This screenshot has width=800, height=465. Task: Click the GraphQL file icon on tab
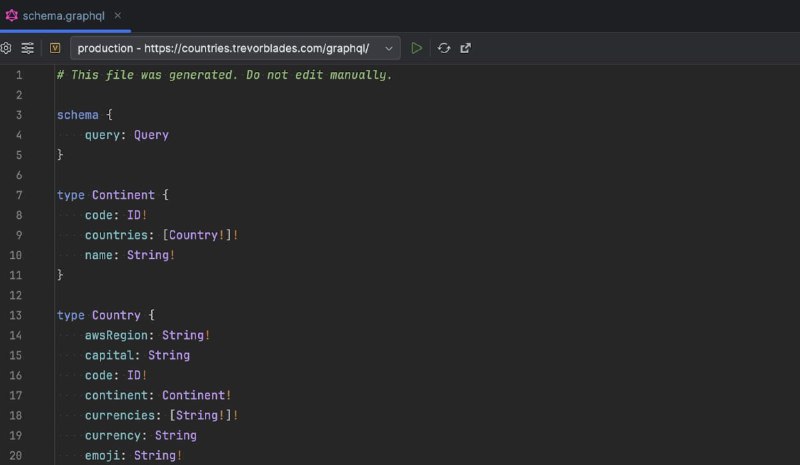pos(12,16)
